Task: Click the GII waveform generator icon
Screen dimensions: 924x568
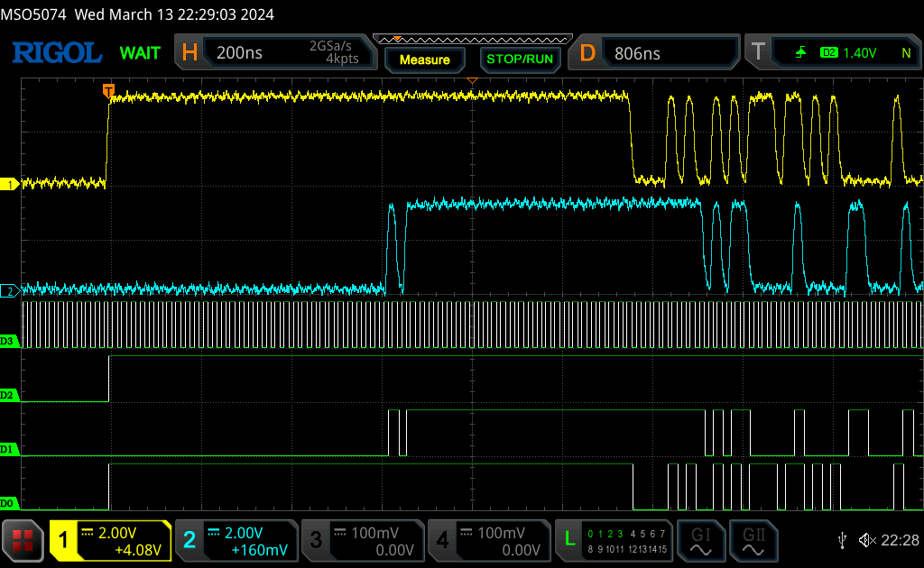Action: pyautogui.click(x=753, y=541)
